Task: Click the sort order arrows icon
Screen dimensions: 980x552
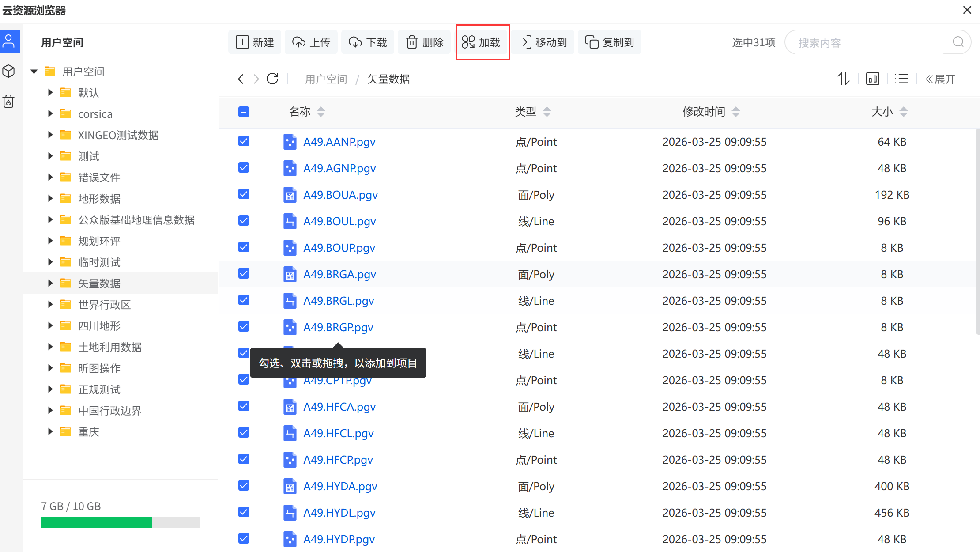Action: (844, 79)
